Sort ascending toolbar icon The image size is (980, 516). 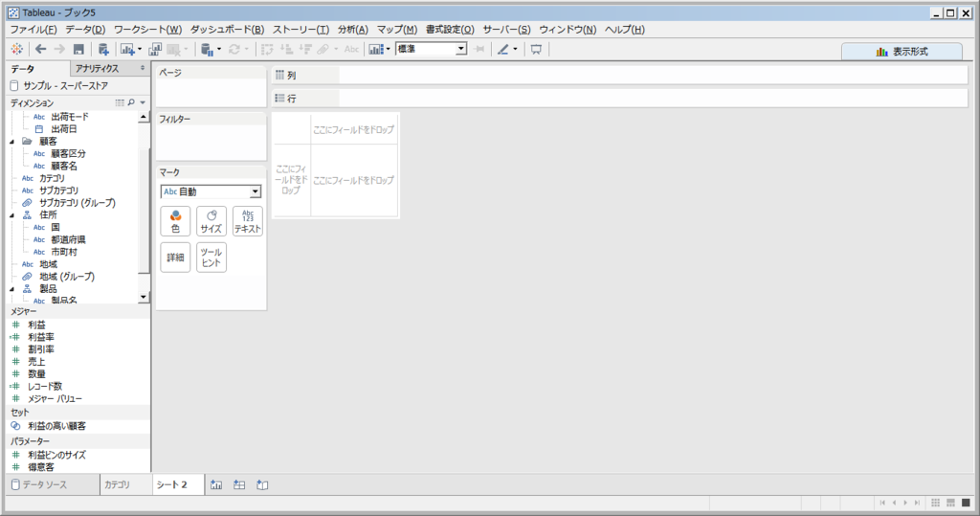[x=286, y=49]
